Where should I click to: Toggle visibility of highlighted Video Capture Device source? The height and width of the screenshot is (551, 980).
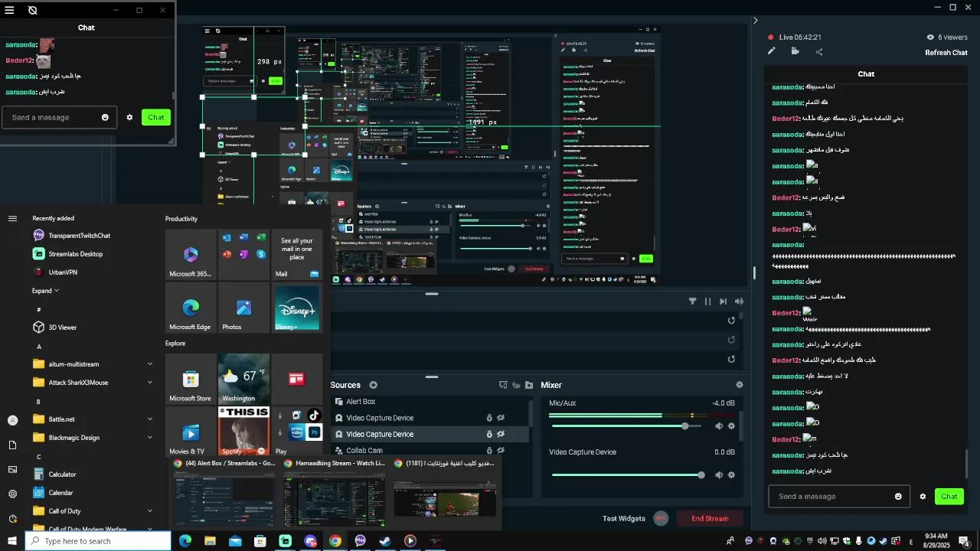coord(501,434)
